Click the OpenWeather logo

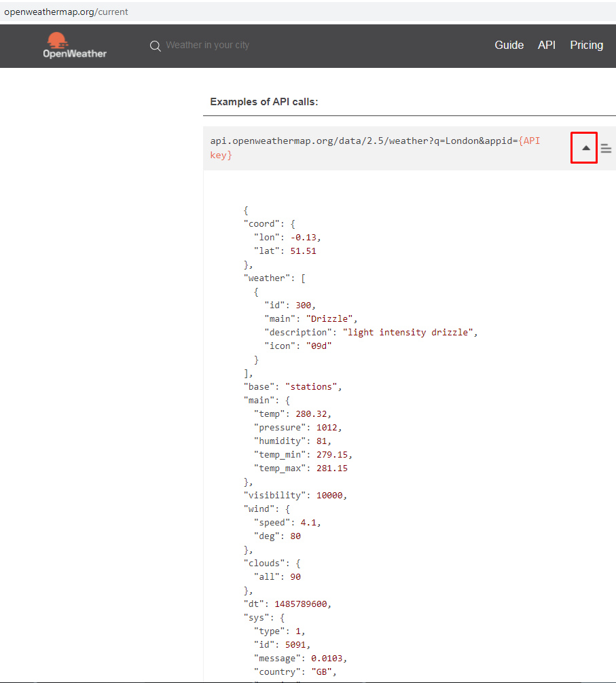(x=75, y=45)
